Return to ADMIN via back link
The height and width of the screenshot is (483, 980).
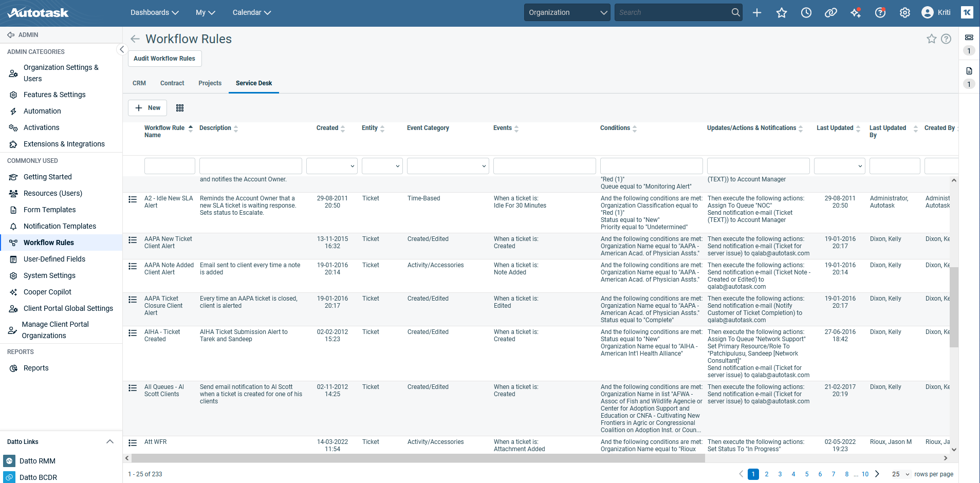(23, 35)
